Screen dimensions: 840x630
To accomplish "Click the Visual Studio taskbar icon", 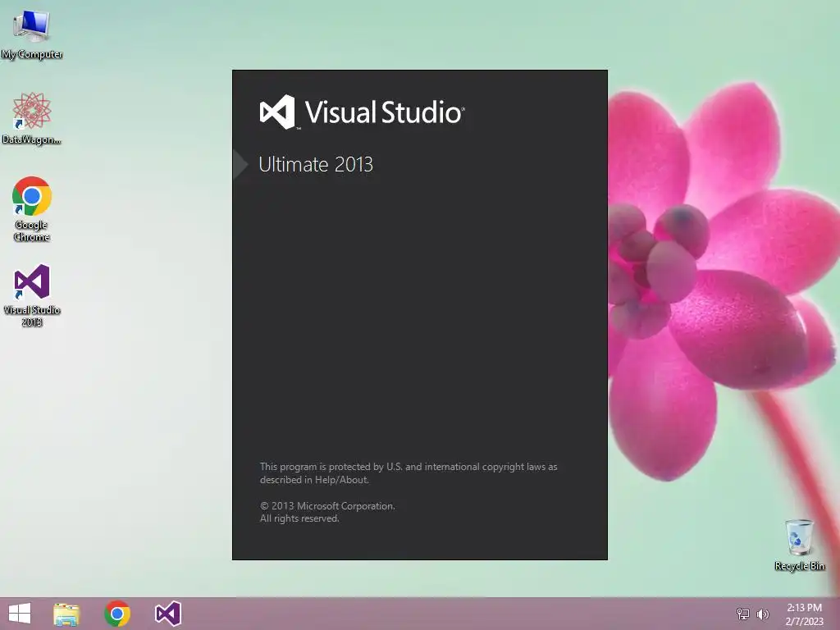I will [167, 614].
